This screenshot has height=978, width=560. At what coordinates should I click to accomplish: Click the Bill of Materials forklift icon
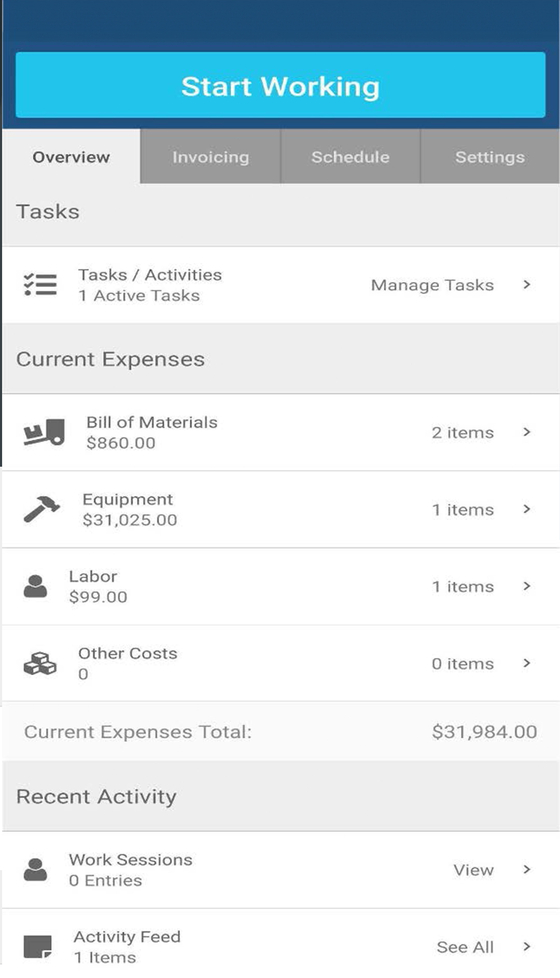[x=44, y=432]
